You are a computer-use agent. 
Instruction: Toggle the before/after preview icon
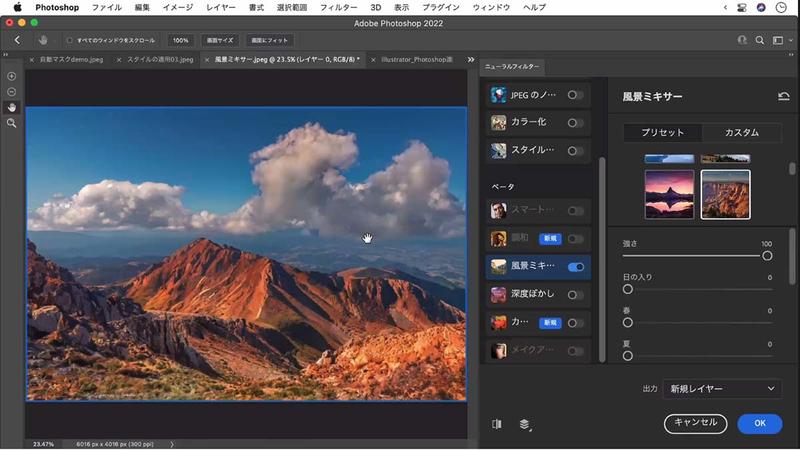[x=497, y=424]
